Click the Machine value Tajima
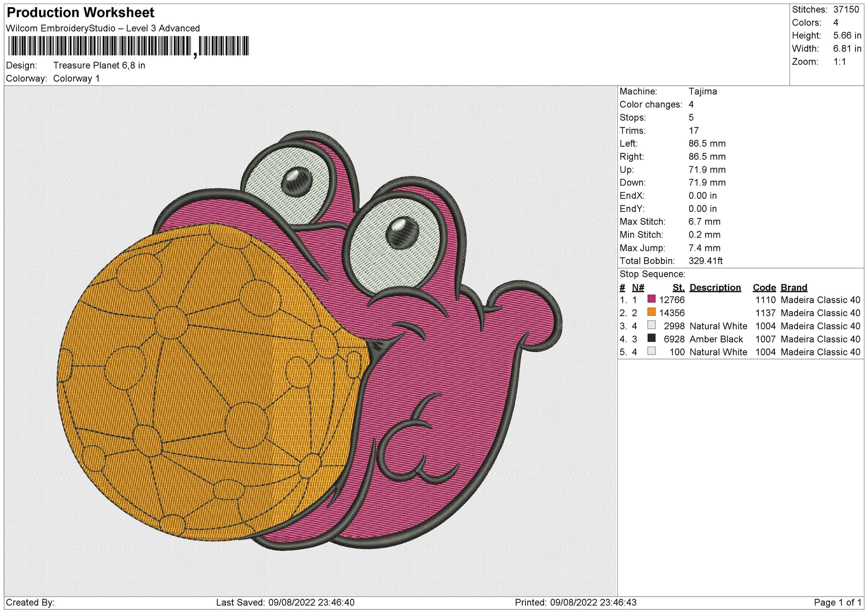 pyautogui.click(x=703, y=91)
